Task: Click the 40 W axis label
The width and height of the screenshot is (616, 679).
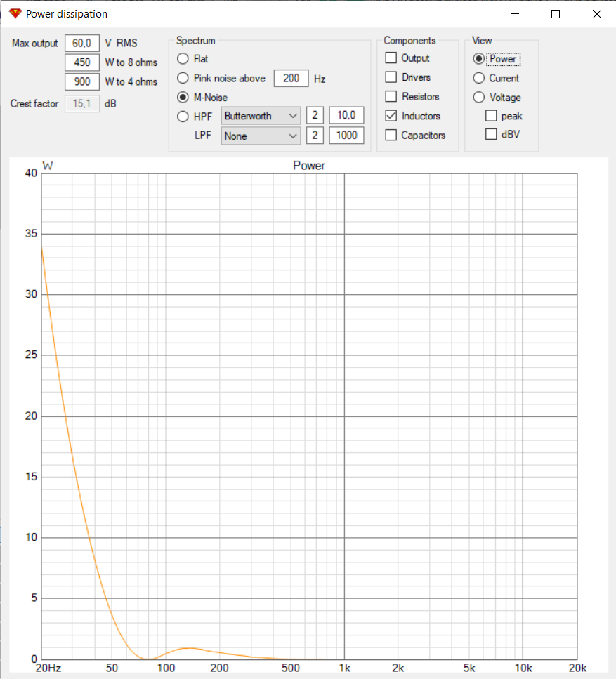Action: (31, 173)
